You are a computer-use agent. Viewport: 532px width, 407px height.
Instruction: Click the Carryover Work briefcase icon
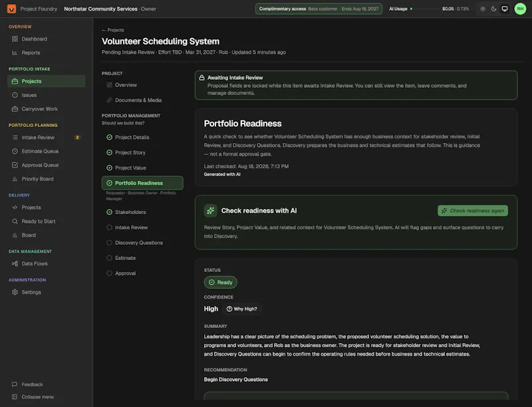pos(15,109)
